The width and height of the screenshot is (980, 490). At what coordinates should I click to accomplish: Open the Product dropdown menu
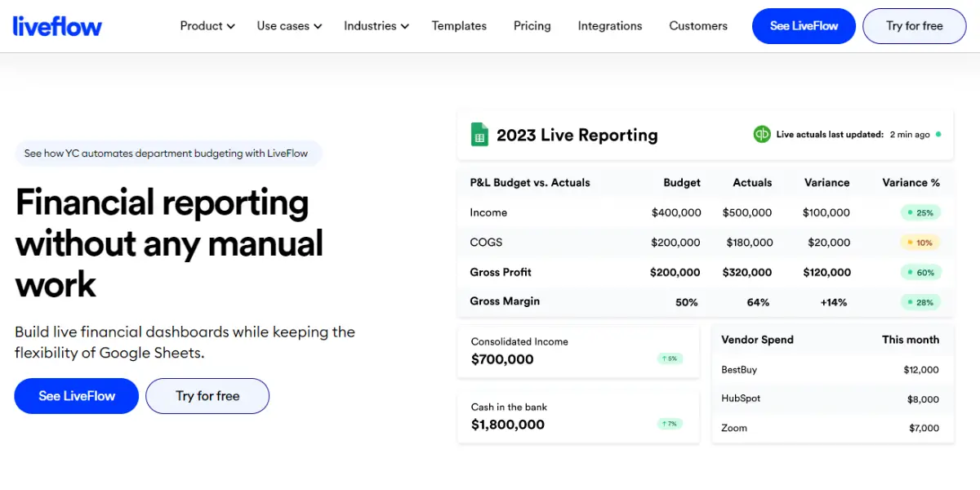207,26
